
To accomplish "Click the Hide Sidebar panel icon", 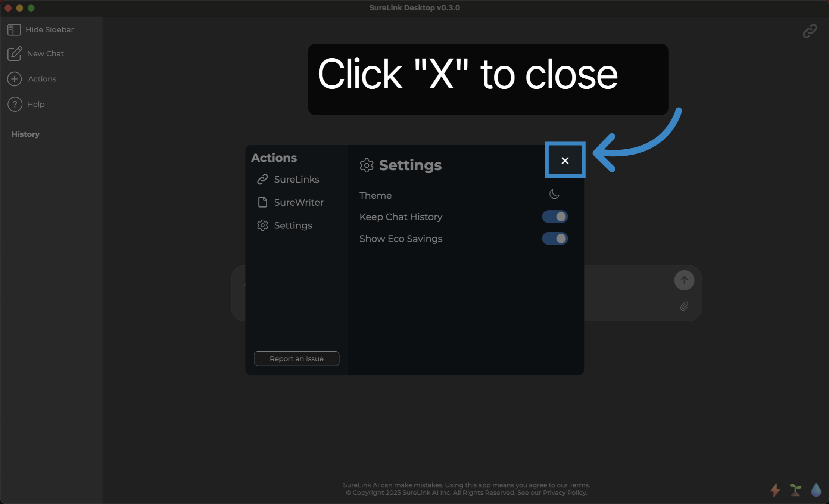I will click(14, 29).
